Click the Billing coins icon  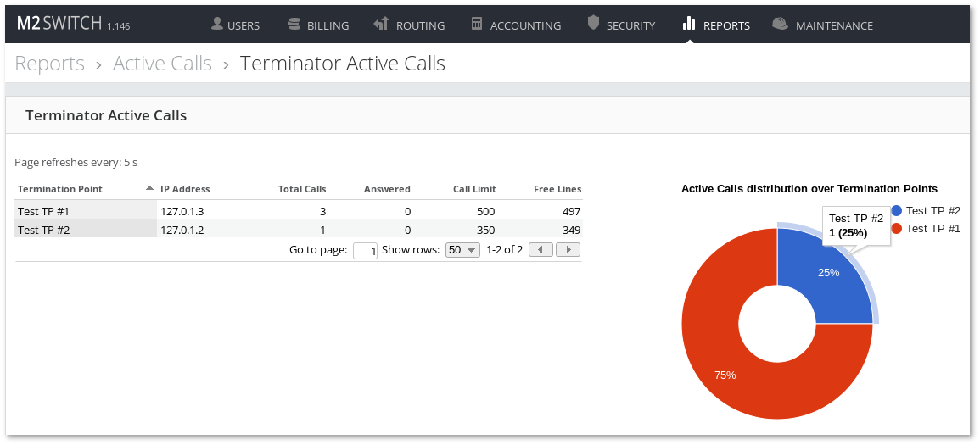click(x=294, y=24)
